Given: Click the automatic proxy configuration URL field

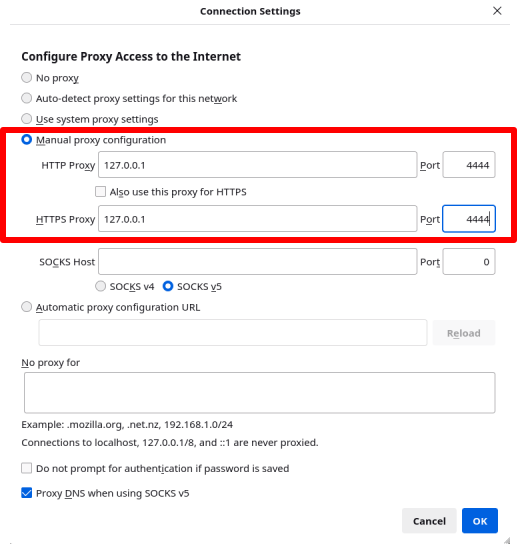Looking at the screenshot, I should click(233, 333).
